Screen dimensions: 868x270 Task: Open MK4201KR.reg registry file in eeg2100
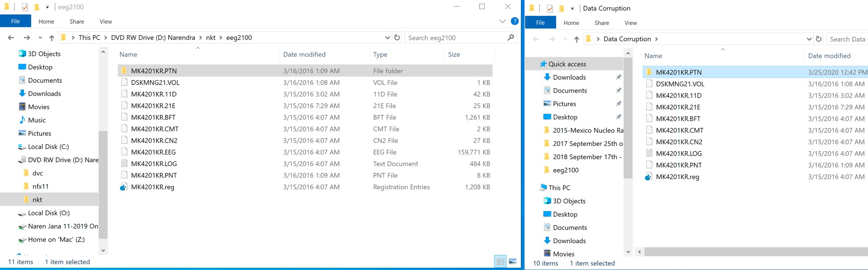click(152, 187)
